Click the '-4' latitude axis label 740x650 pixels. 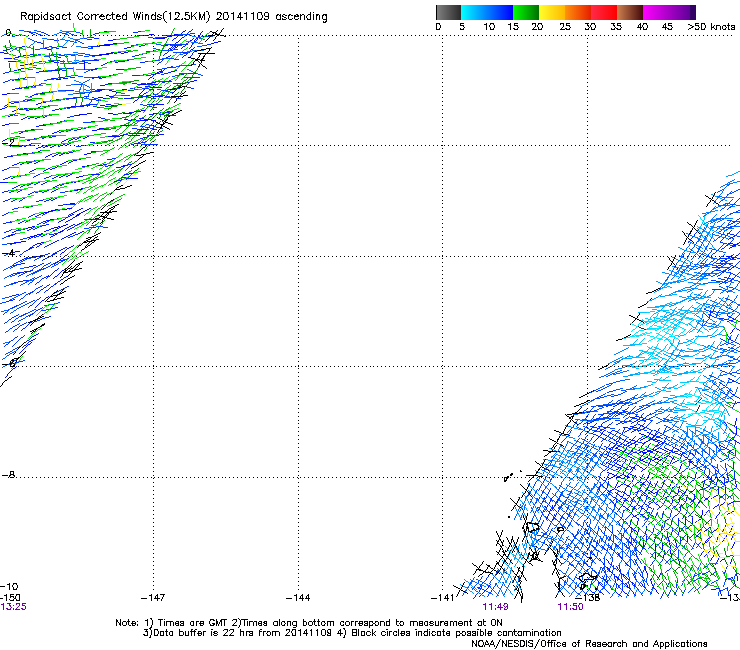pos(9,253)
